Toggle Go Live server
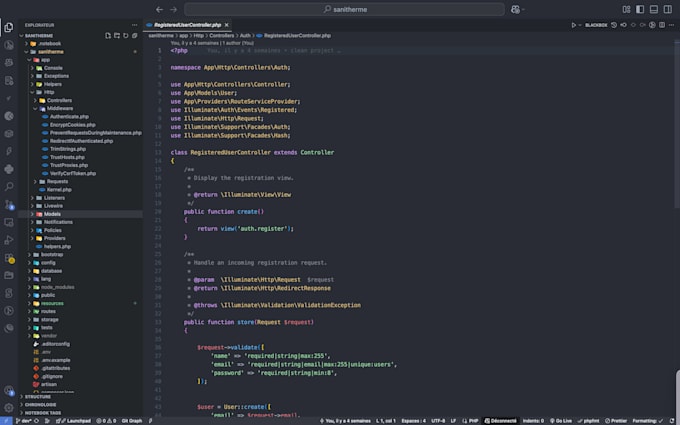Screen dimensions: 680x425 click(x=561, y=421)
